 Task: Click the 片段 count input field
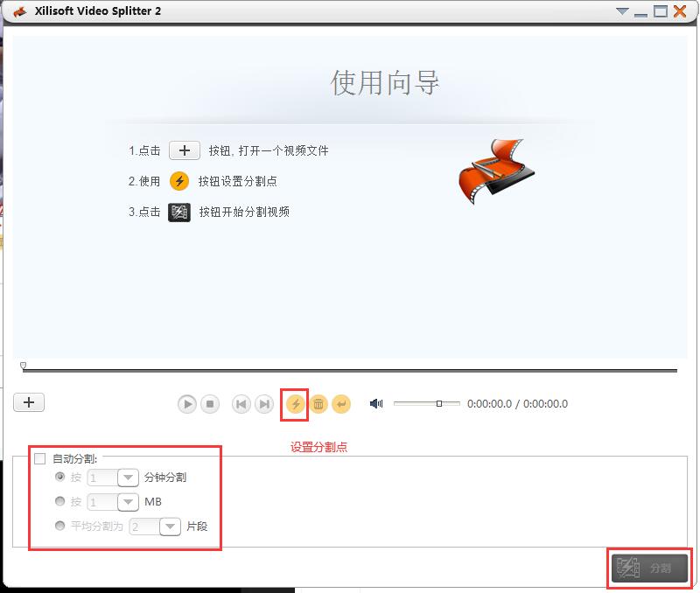144,527
